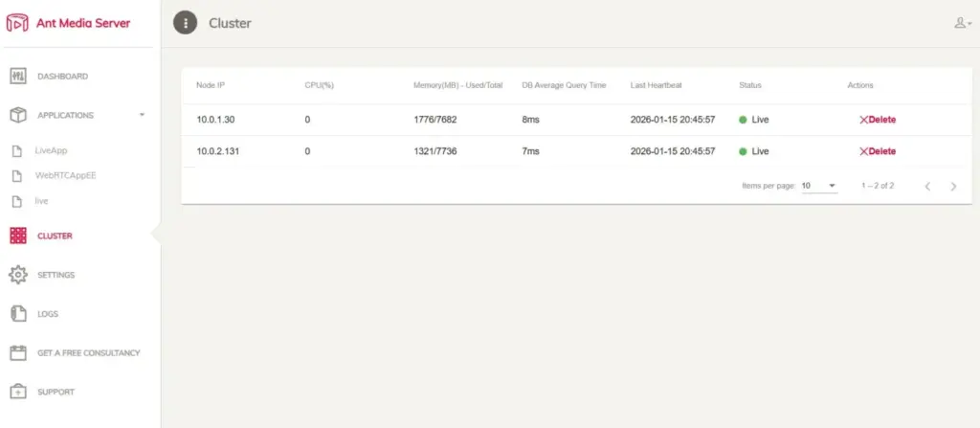Open the Support menu item
980x428 pixels.
(56, 392)
